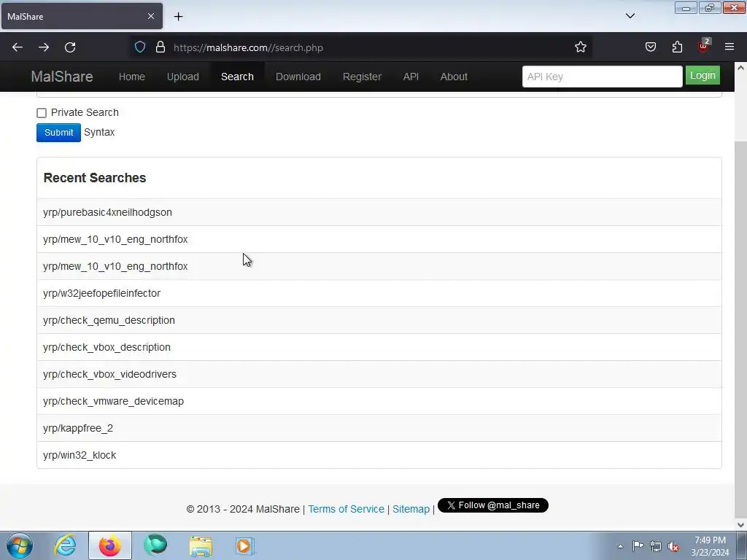The width and height of the screenshot is (747, 560).
Task: Open the Download nav item
Action: point(298,77)
